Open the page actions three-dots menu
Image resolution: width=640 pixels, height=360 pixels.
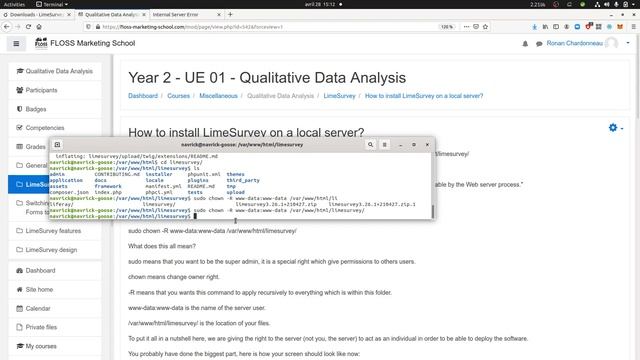tap(466, 27)
